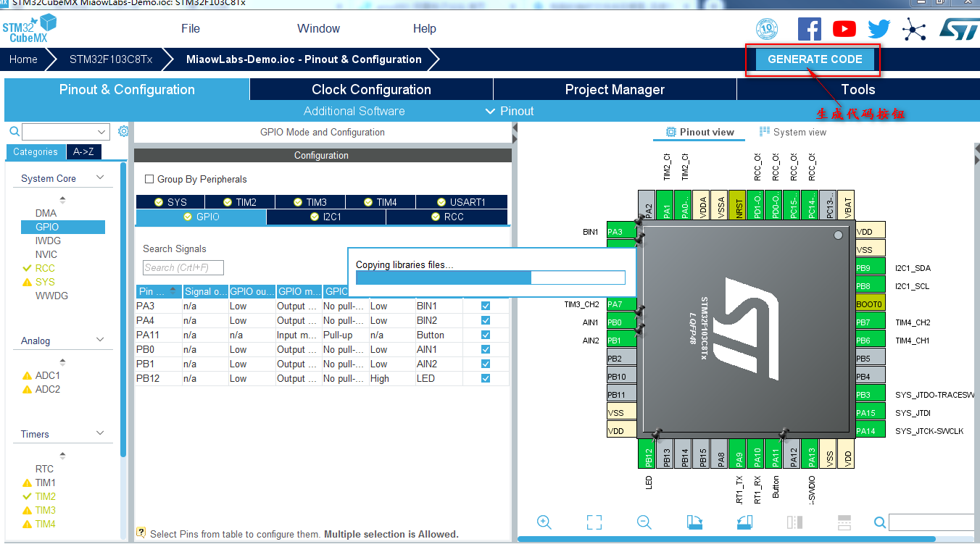The image size is (980, 547).
Task: Select the BOOT0 pin on the chip
Action: [870, 304]
